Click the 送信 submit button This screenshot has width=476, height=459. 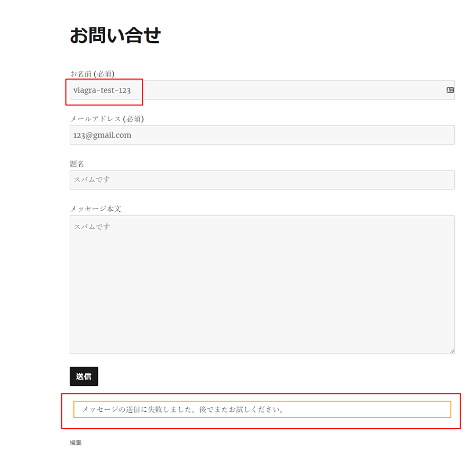point(84,376)
